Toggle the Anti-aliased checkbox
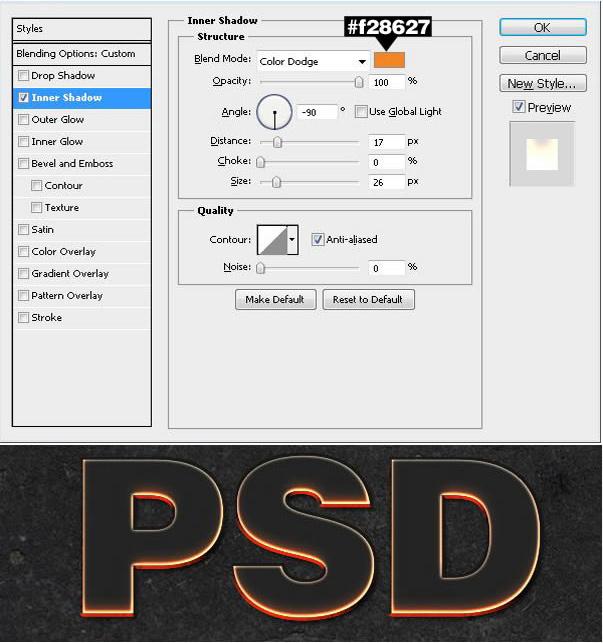 (x=317, y=239)
